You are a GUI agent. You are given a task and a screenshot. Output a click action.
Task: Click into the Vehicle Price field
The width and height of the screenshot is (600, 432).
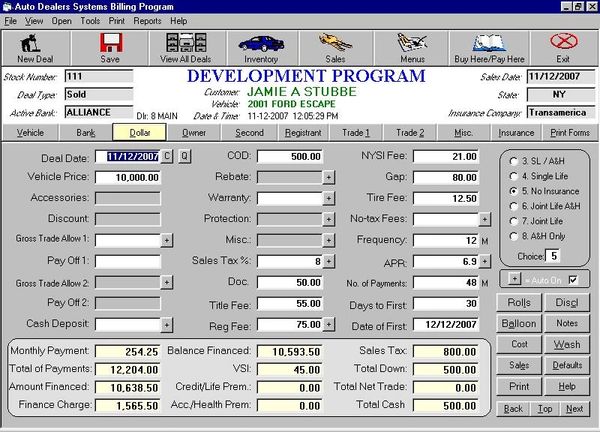(126, 177)
